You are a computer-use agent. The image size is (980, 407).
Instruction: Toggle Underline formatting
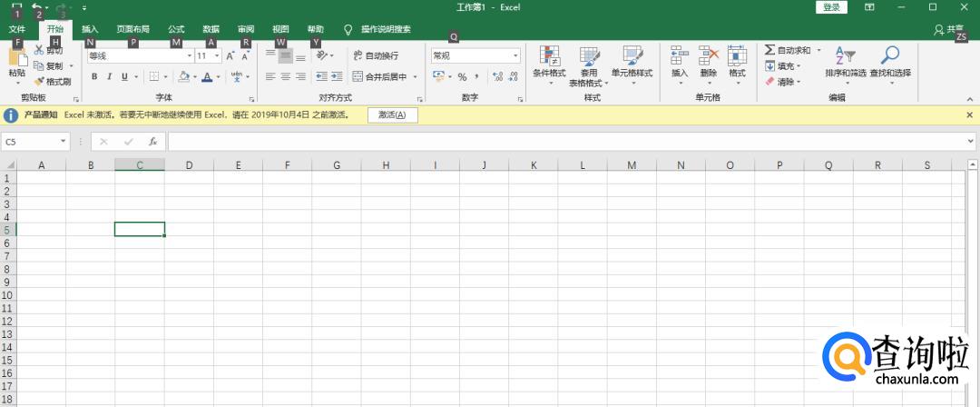tap(124, 76)
